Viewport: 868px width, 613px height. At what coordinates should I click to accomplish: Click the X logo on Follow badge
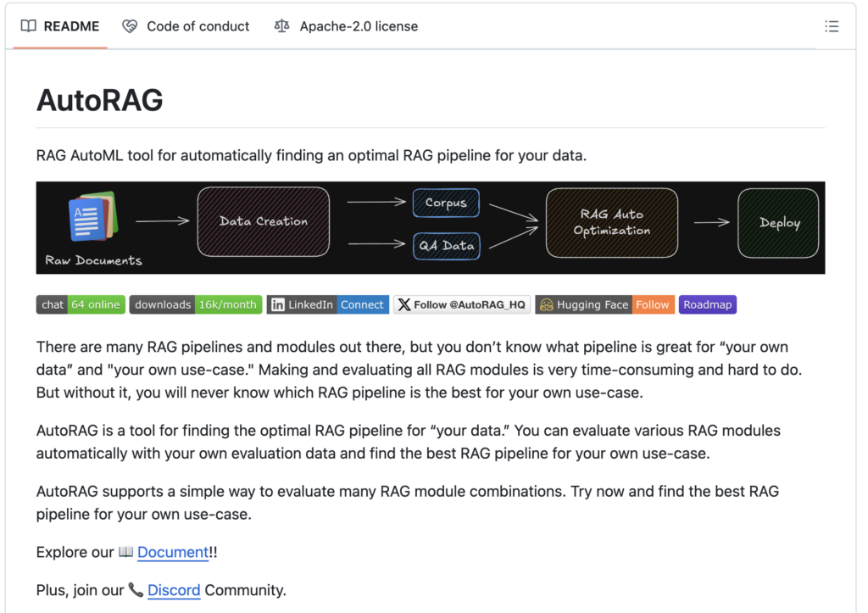click(404, 305)
